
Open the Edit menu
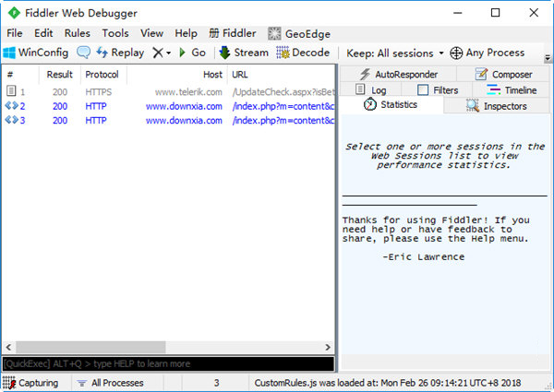[x=43, y=33]
